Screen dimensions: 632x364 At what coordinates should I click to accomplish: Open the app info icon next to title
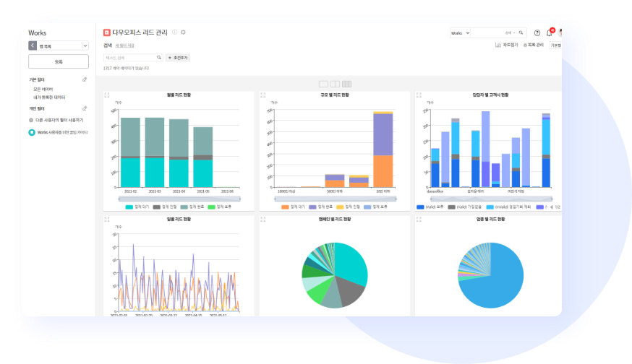(175, 32)
